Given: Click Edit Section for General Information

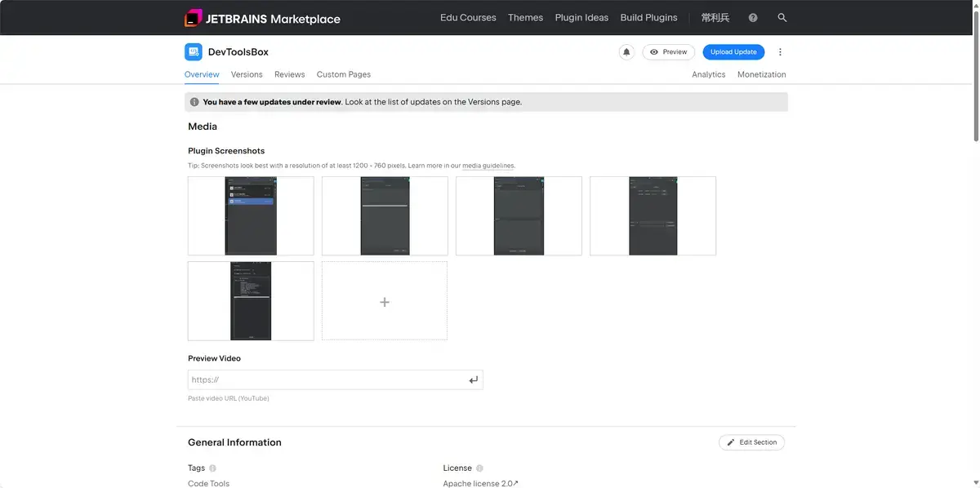Looking at the screenshot, I should (752, 442).
